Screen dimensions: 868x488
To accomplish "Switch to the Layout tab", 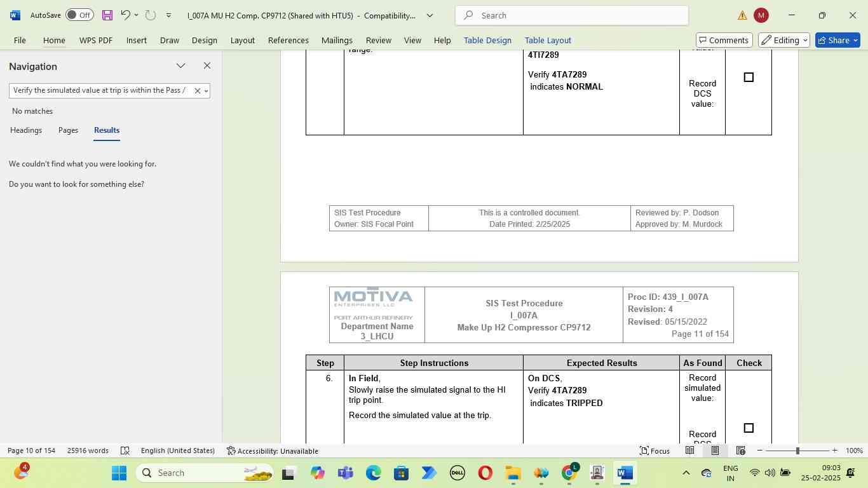I will coord(242,40).
